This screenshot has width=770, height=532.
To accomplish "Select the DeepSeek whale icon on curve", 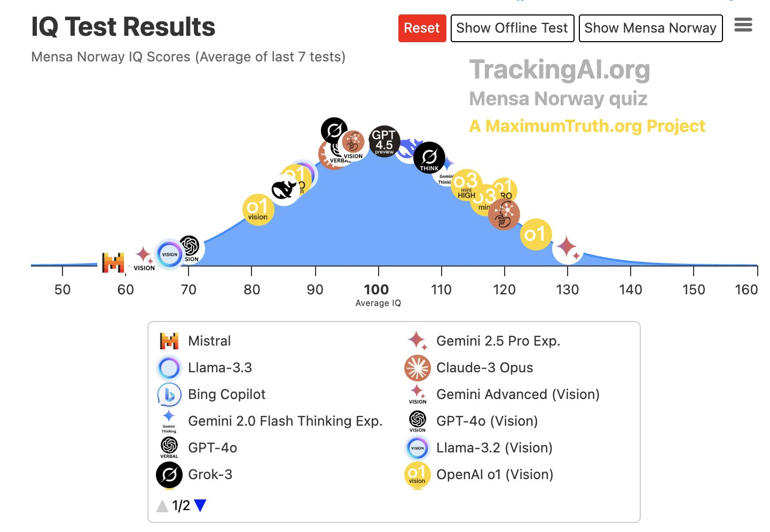I will pos(284,190).
